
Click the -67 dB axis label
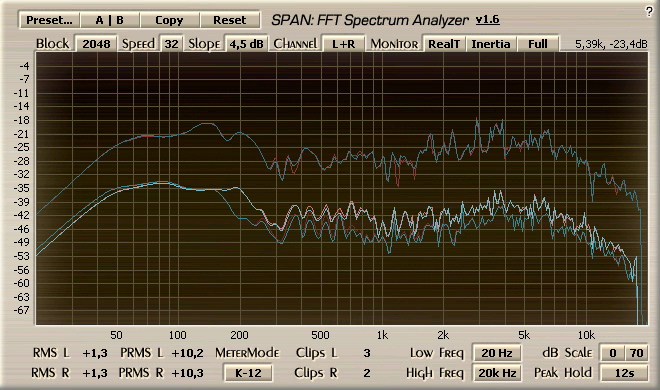click(21, 310)
